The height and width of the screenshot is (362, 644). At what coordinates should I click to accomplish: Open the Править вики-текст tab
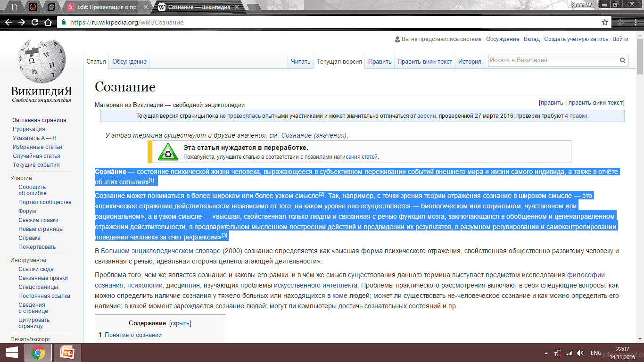click(x=425, y=61)
